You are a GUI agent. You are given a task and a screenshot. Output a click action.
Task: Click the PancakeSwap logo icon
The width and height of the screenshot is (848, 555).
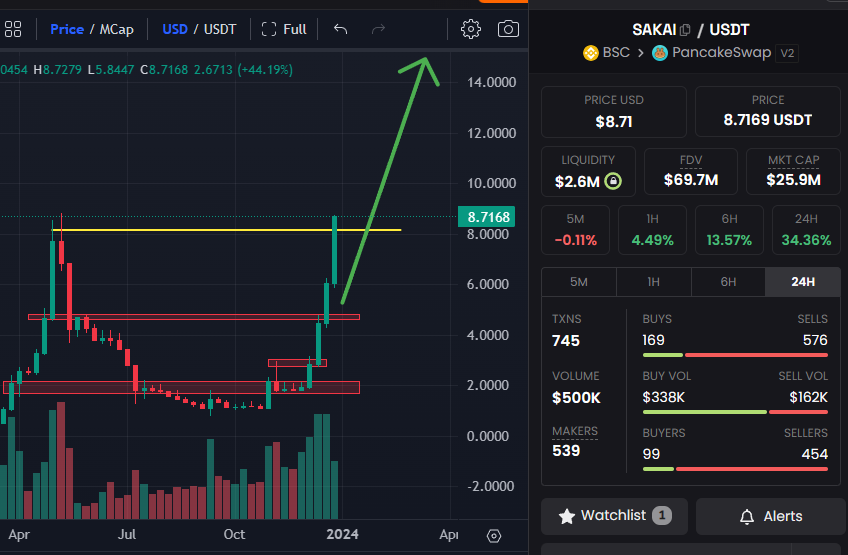660,53
